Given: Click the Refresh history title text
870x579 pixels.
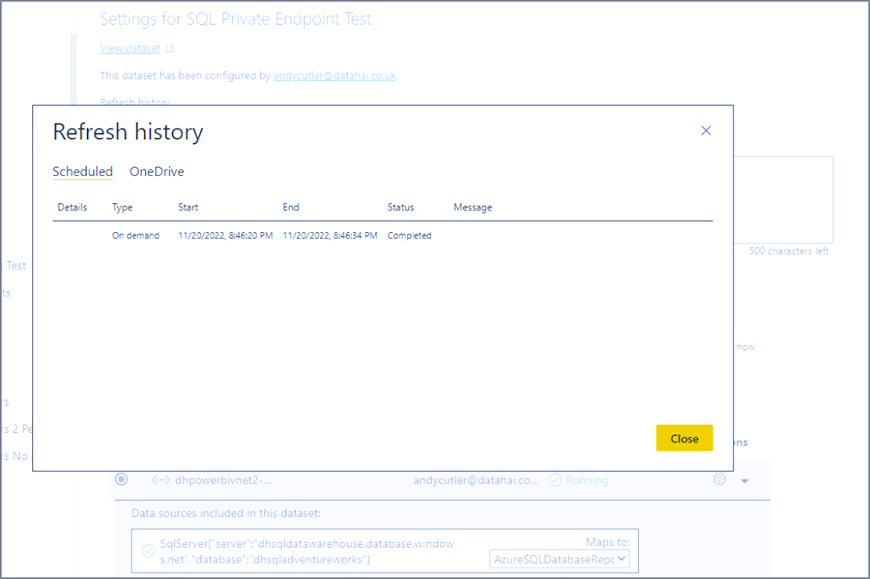Looking at the screenshot, I should (x=128, y=132).
